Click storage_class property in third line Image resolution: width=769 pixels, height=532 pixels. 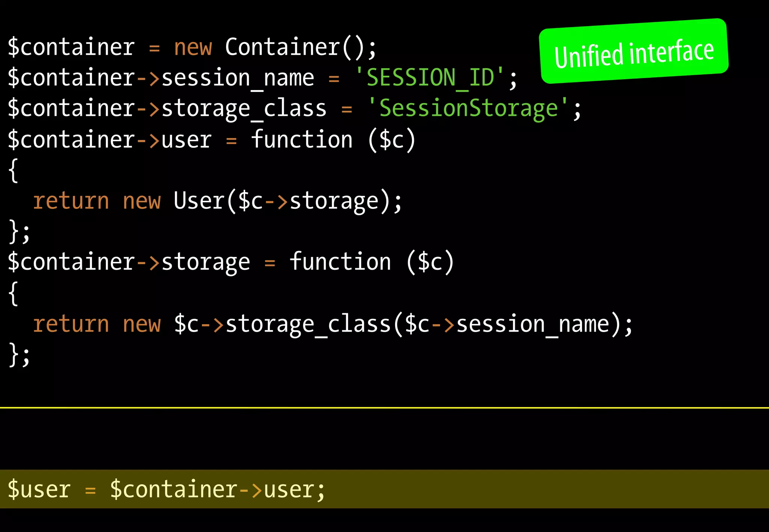pyautogui.click(x=244, y=109)
